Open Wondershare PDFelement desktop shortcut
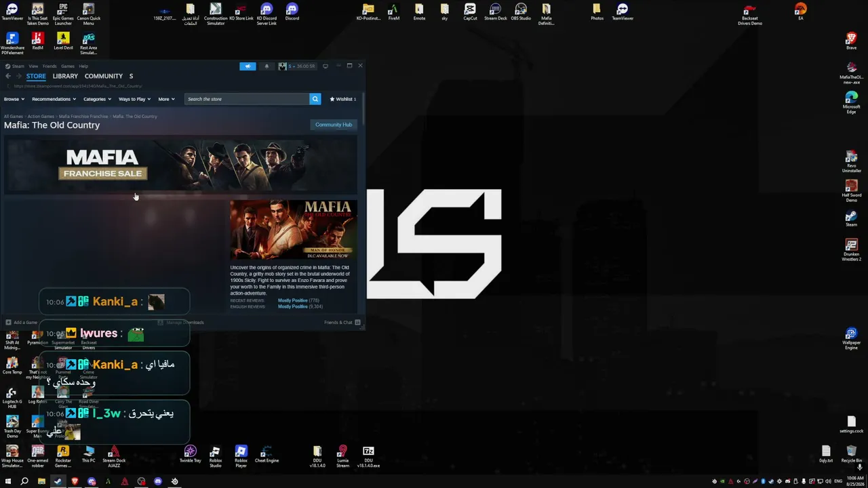The width and height of the screenshot is (868, 488). click(x=12, y=43)
